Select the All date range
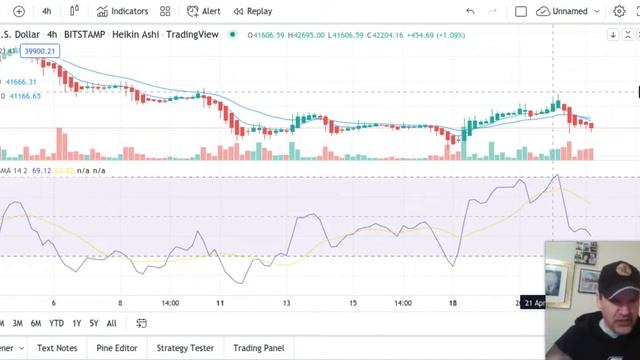Screen dimensions: 640x360 (x=111, y=323)
